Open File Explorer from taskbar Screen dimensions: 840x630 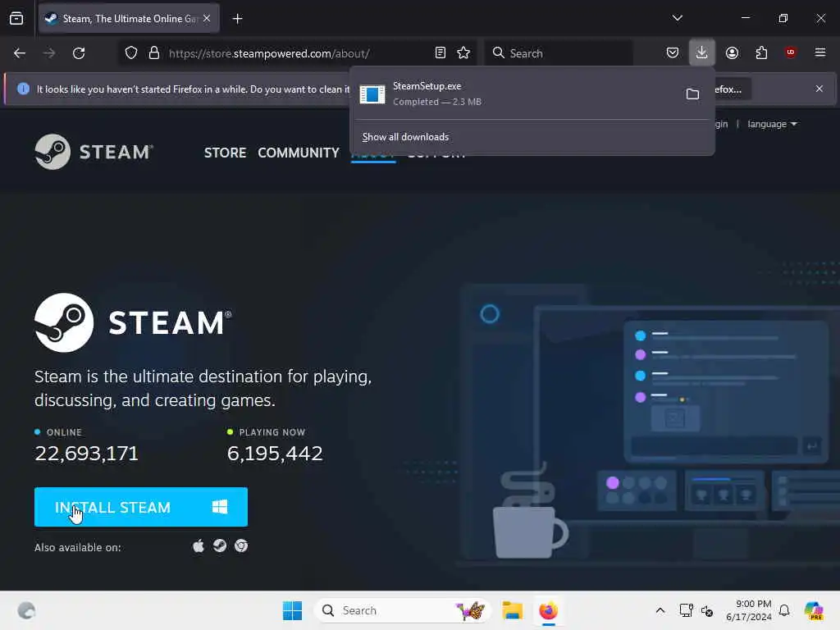512,610
